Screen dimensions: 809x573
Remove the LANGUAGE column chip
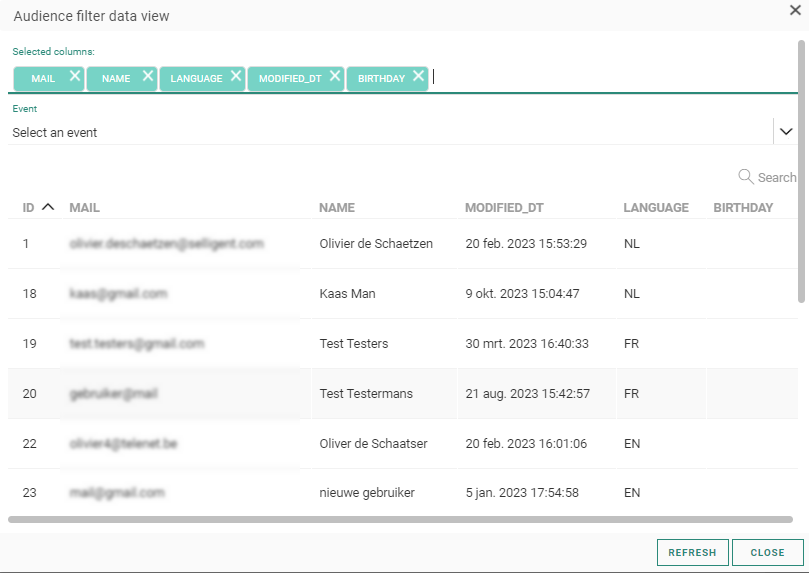coord(236,76)
